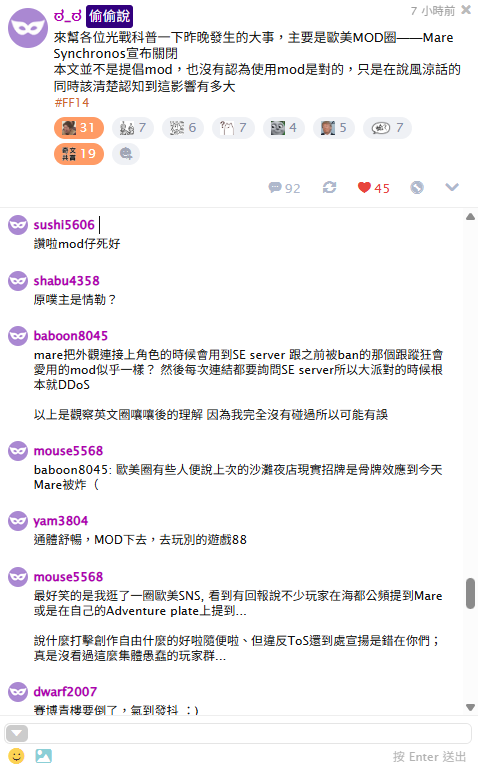Expand the post options chevron
This screenshot has height=775, width=478.
(452, 187)
